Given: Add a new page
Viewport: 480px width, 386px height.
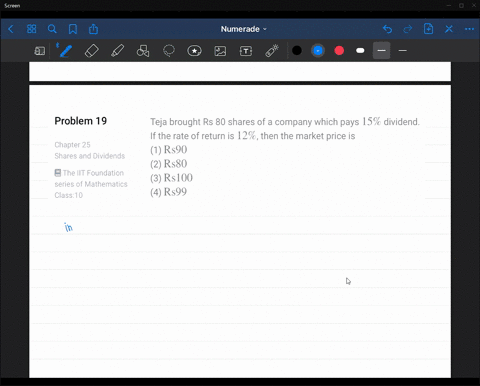Looking at the screenshot, I should pyautogui.click(x=428, y=29).
